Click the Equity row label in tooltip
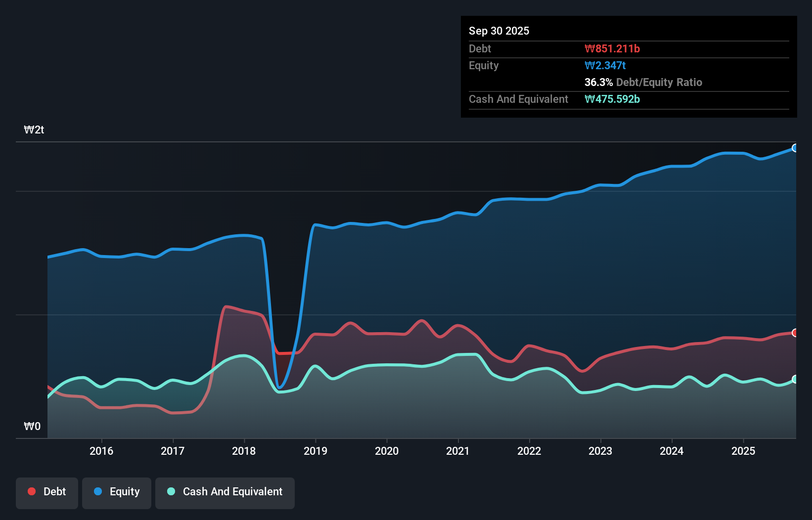 484,65
